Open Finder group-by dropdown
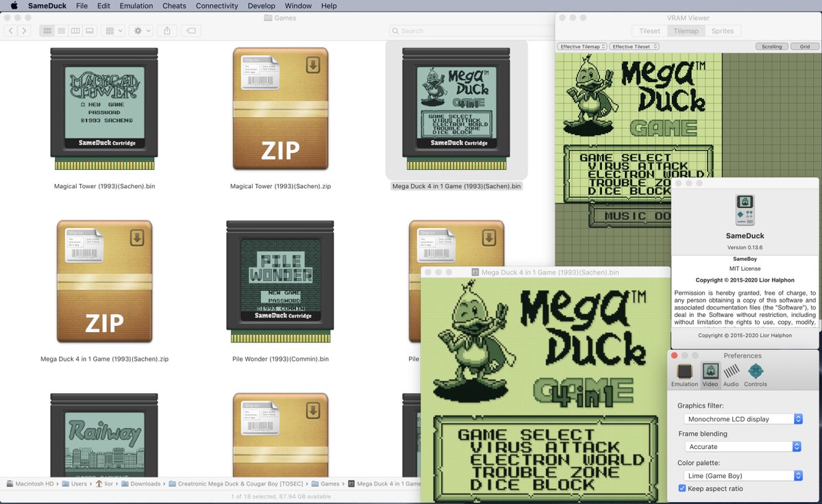The height and width of the screenshot is (504, 822). click(112, 31)
